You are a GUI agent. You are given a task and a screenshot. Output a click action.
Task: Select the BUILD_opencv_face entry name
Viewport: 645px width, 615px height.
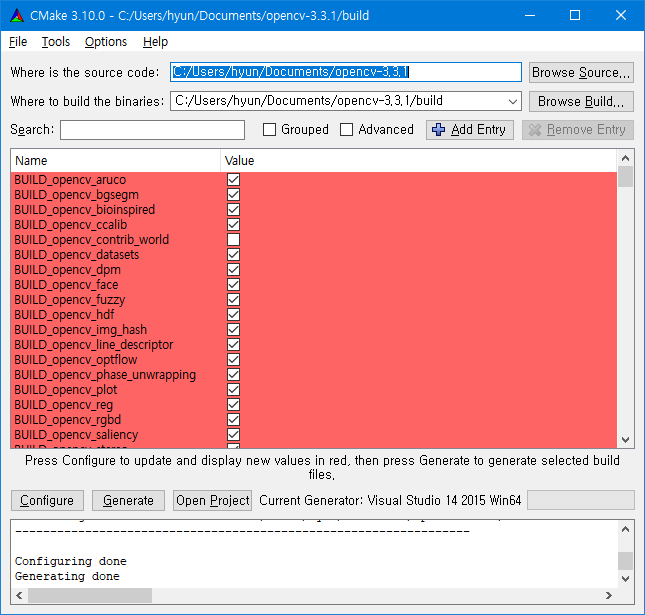click(66, 285)
